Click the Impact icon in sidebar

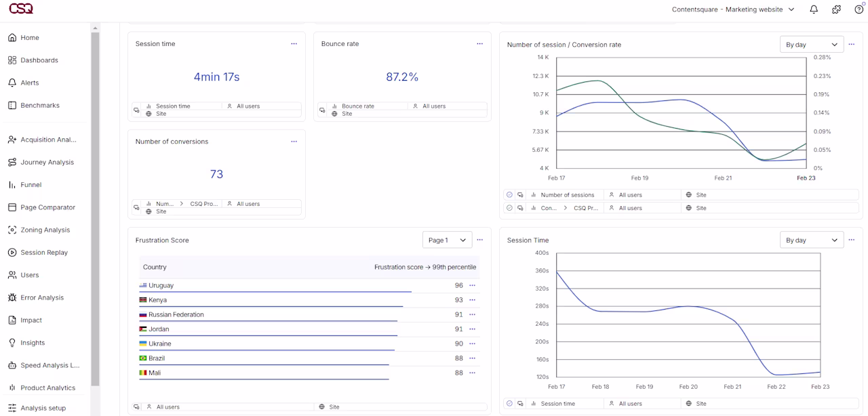[12, 320]
